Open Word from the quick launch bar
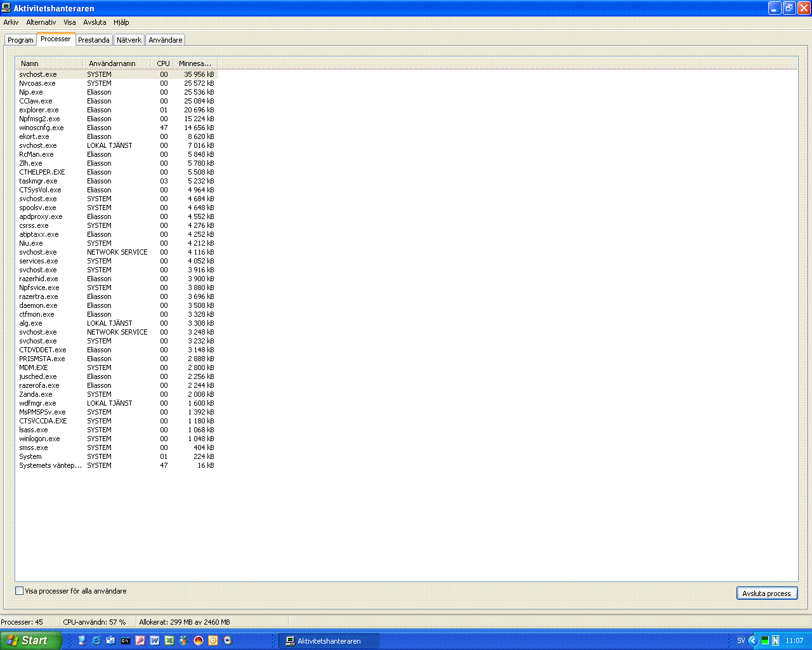This screenshot has width=812, height=650. 155,640
